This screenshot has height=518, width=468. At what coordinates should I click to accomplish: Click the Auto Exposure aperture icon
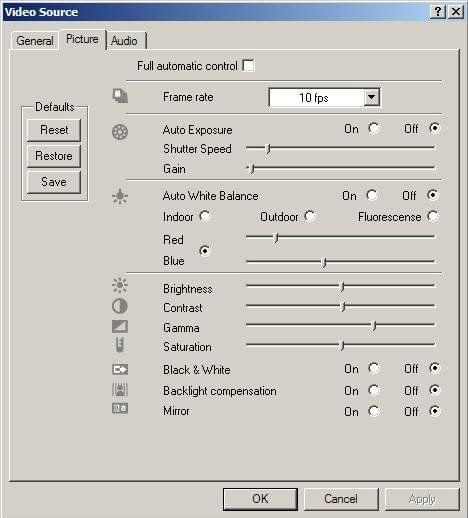point(120,132)
